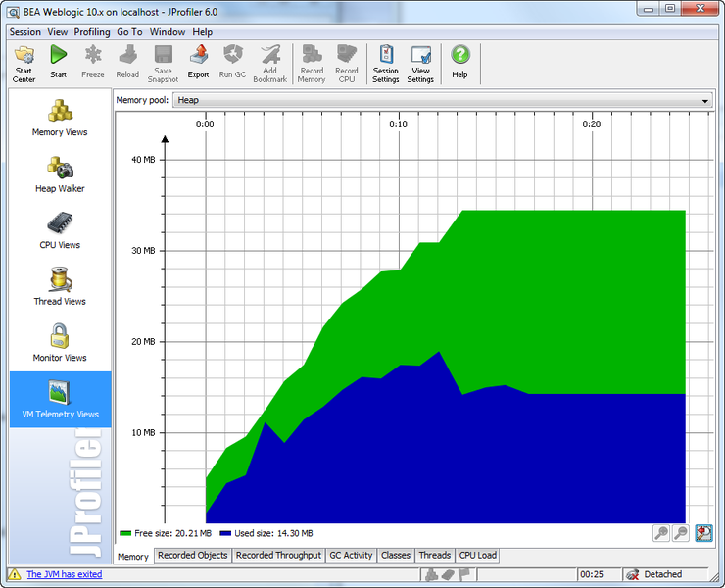This screenshot has height=588, width=725.
Task: Open Session Settings
Action: click(386, 64)
